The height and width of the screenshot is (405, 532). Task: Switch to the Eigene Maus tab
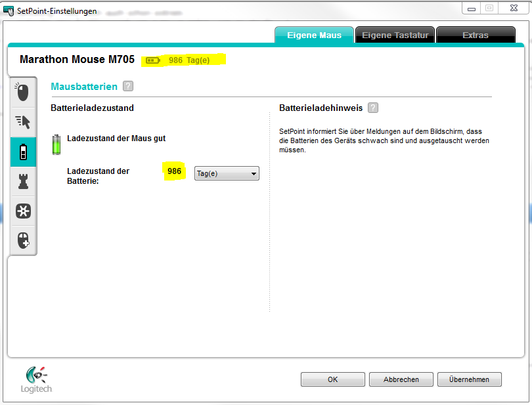point(314,35)
